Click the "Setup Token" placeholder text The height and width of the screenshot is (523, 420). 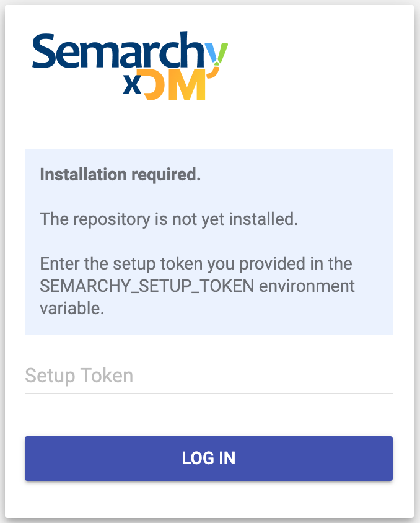[79, 376]
